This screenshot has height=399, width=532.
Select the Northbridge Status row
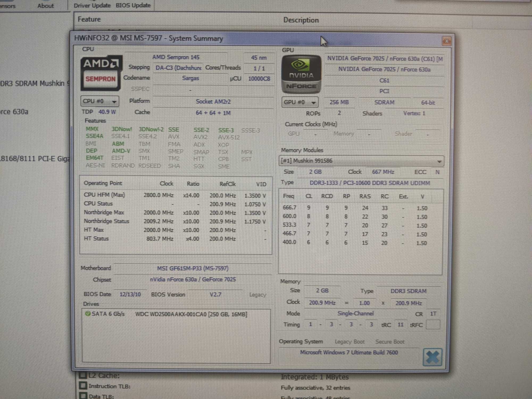coord(175,221)
